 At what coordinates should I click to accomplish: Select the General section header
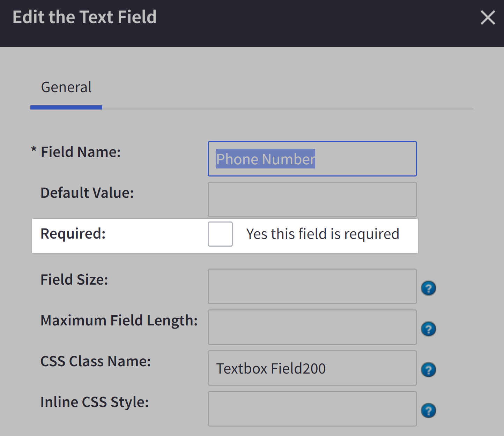(x=66, y=87)
